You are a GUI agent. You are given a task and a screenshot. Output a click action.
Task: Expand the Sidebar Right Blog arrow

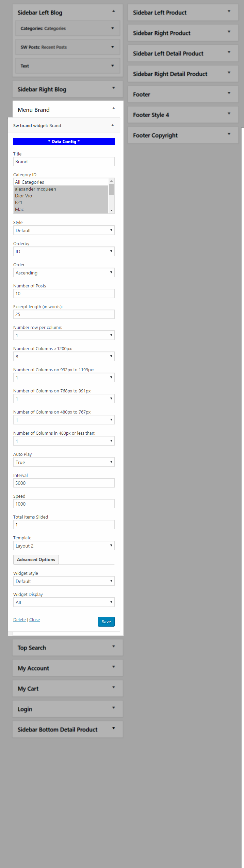pyautogui.click(x=114, y=88)
